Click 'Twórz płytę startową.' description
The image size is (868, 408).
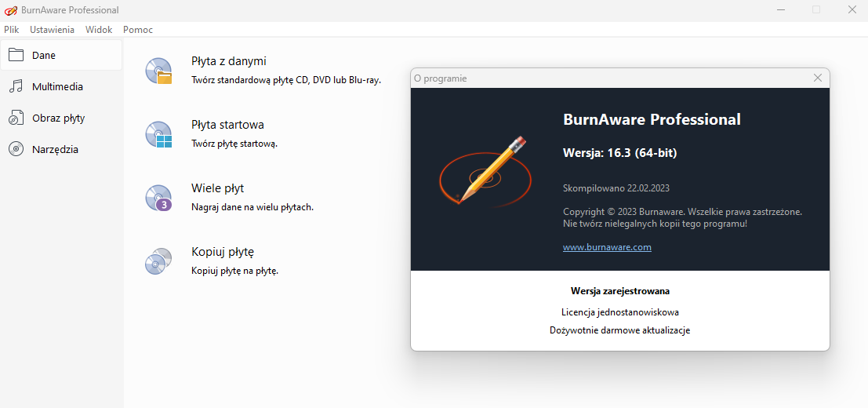click(234, 144)
